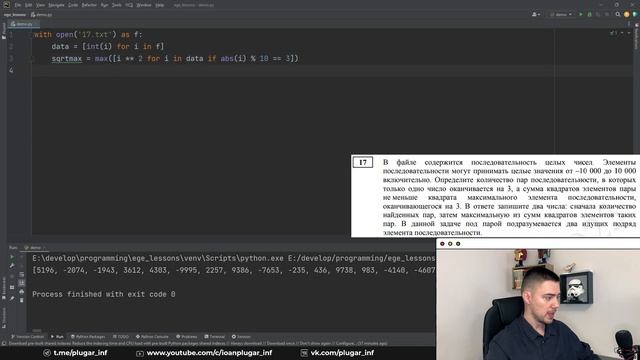640x360 pixels.
Task: Click down stack trace arrow in Run panel
Action: 22,266
